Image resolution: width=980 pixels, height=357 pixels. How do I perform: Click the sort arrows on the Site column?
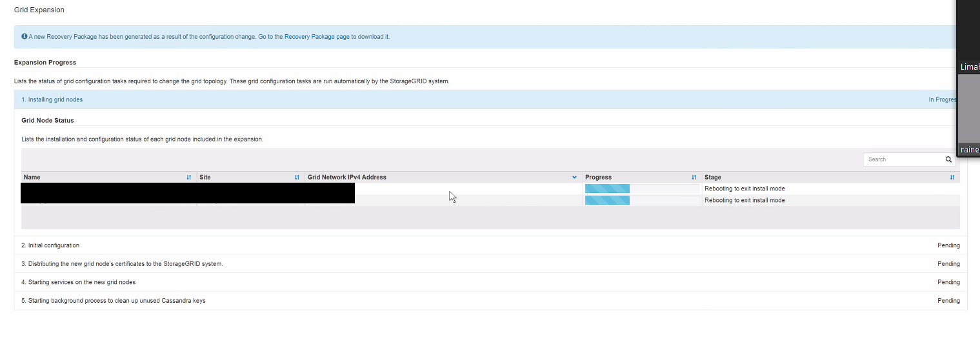pyautogui.click(x=297, y=178)
